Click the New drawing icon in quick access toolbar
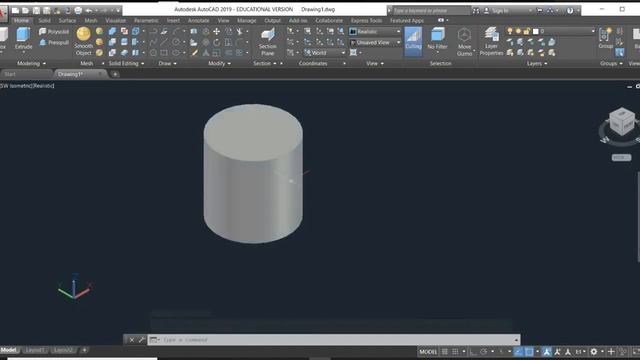 [x=15, y=10]
